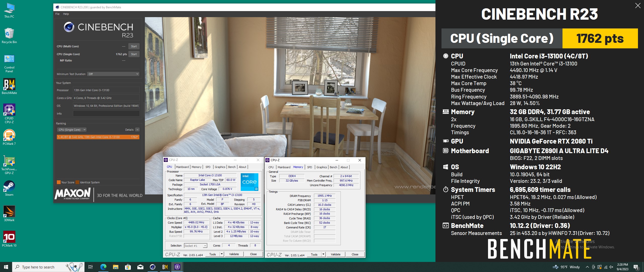Switch to CPU-Z via its taskbar icon
Viewport: 644px width, 272px height.
(x=177, y=267)
